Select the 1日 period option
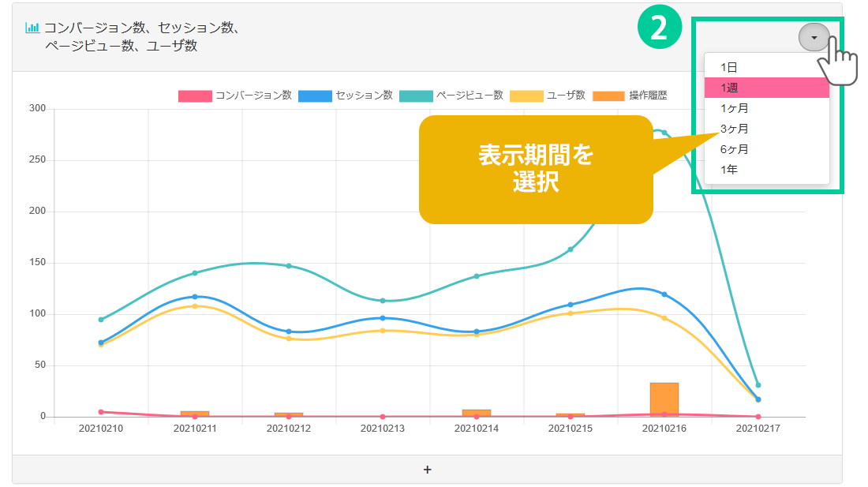Image resolution: width=868 pixels, height=487 pixels. (728, 67)
